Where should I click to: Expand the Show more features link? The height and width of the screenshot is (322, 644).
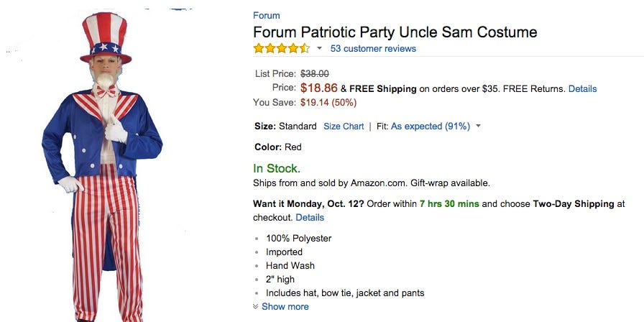[x=285, y=306]
